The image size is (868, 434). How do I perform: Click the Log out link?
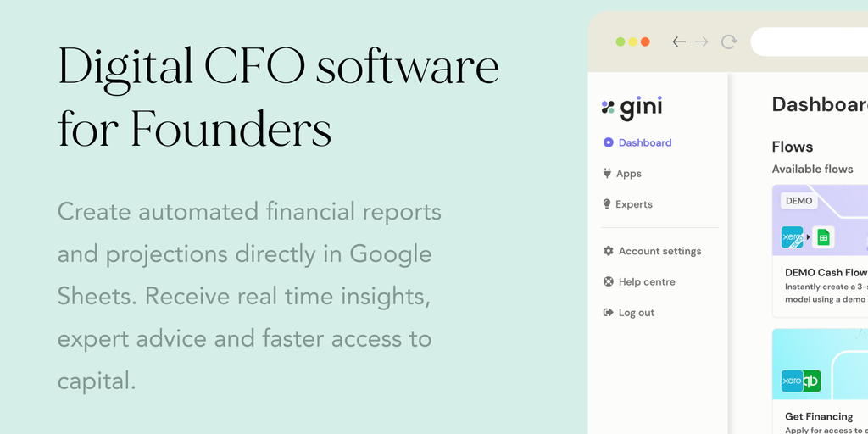click(636, 313)
